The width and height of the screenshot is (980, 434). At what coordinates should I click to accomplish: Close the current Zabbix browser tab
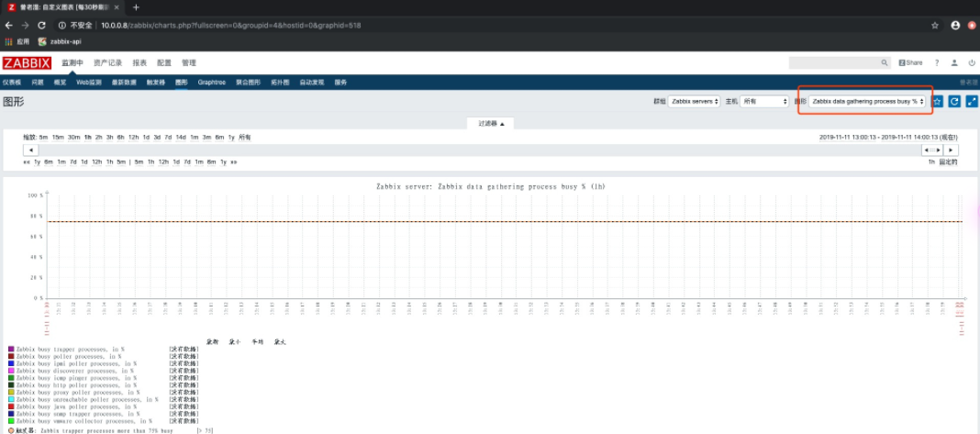click(x=117, y=7)
